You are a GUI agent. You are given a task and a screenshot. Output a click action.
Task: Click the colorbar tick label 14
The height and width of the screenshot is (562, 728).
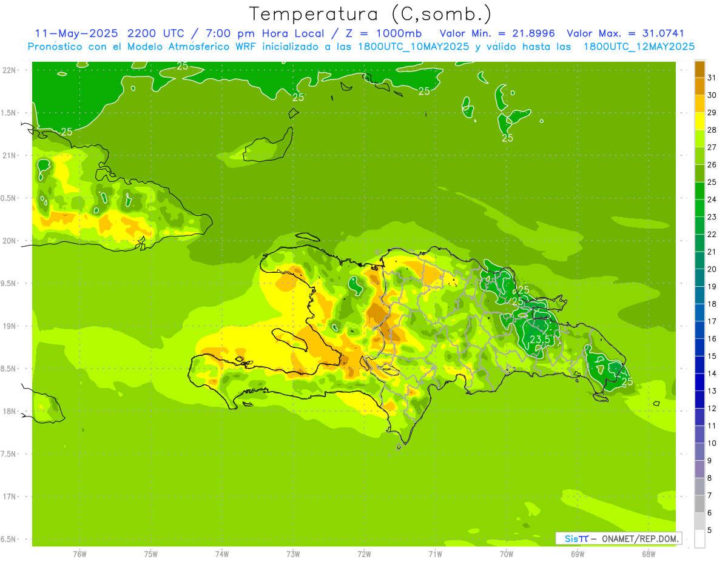(712, 373)
